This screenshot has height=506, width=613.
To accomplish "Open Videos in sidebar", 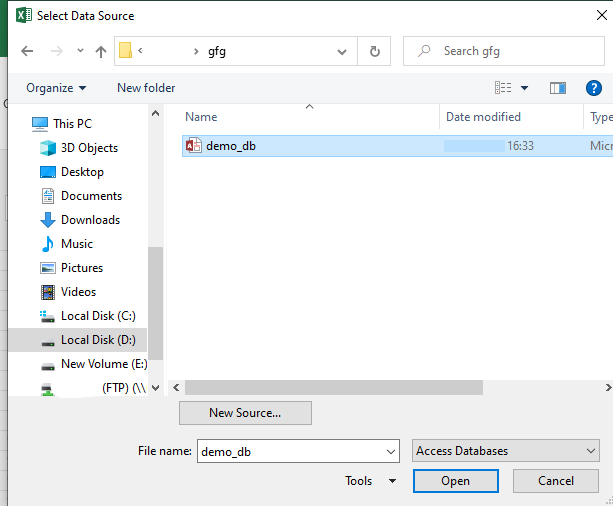I will click(x=78, y=292).
